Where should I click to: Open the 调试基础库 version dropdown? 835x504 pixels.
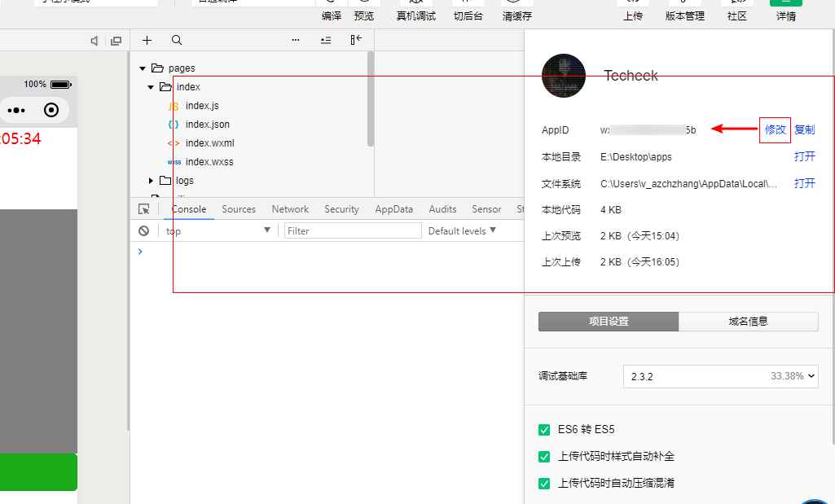(x=720, y=376)
